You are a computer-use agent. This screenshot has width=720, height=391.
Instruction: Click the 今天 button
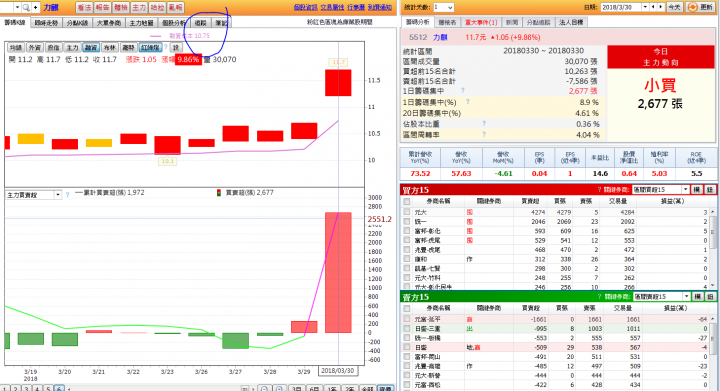point(674,7)
